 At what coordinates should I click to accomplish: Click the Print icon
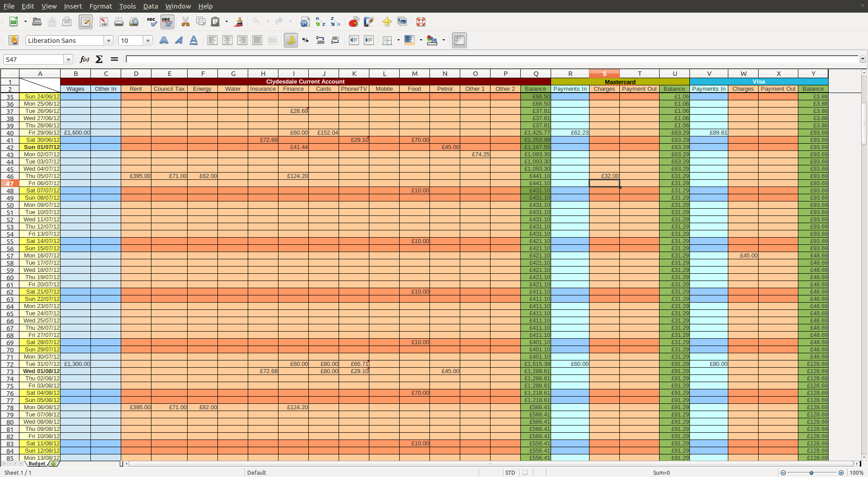[119, 22]
